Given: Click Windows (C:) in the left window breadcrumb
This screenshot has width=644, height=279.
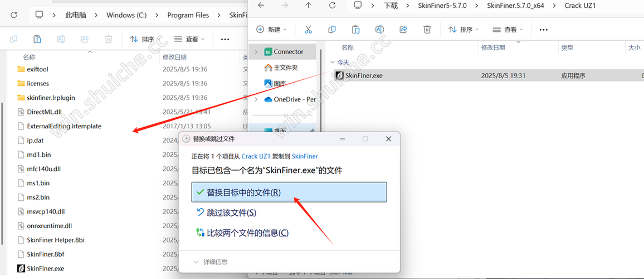Looking at the screenshot, I should [x=126, y=15].
